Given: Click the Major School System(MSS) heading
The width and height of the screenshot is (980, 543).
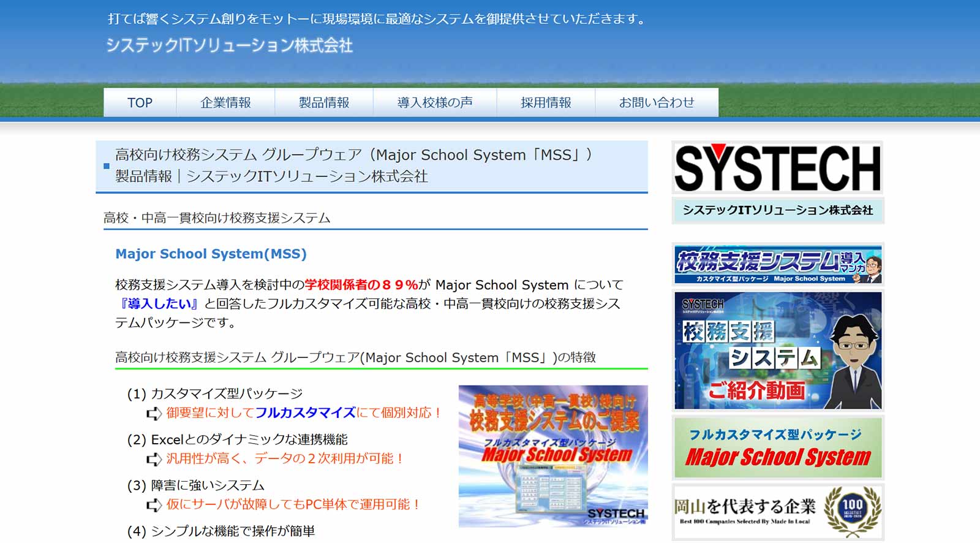Looking at the screenshot, I should click(211, 254).
